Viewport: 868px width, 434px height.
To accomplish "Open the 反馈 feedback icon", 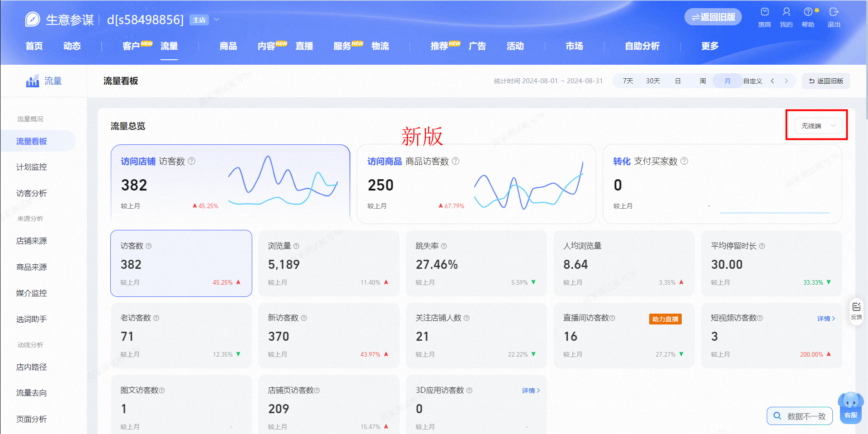I will point(856,311).
